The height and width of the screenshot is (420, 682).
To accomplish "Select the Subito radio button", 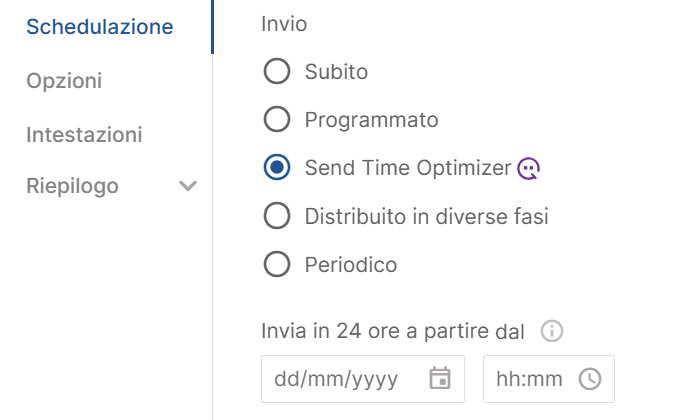I will 277,71.
